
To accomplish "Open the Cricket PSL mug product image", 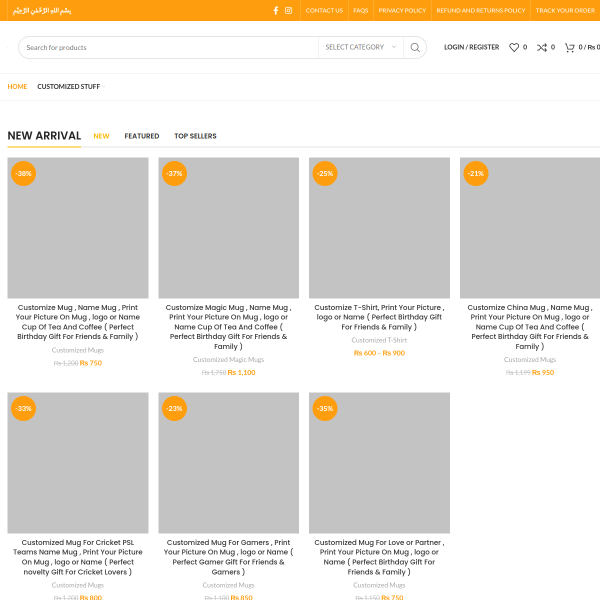I will tap(78, 463).
